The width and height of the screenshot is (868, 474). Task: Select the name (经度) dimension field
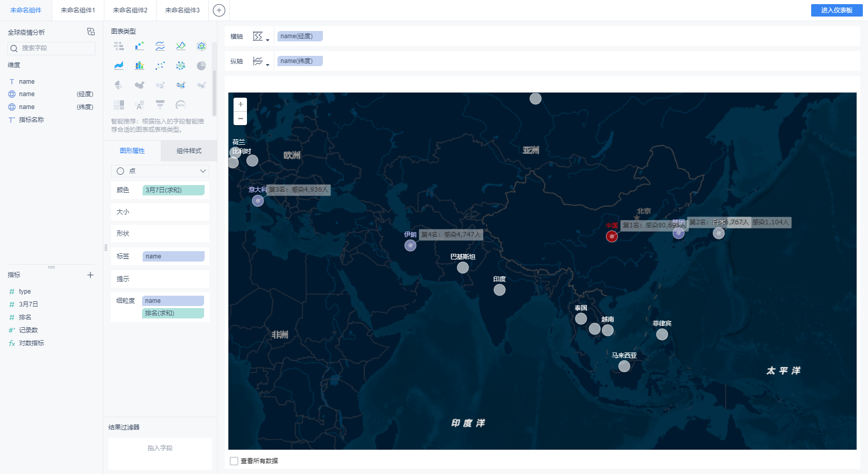pos(51,94)
